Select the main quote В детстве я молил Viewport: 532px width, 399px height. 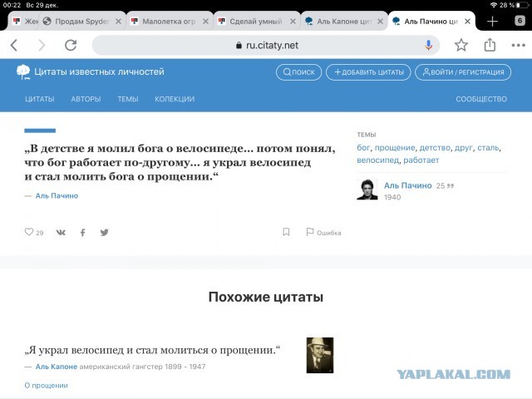coord(180,163)
